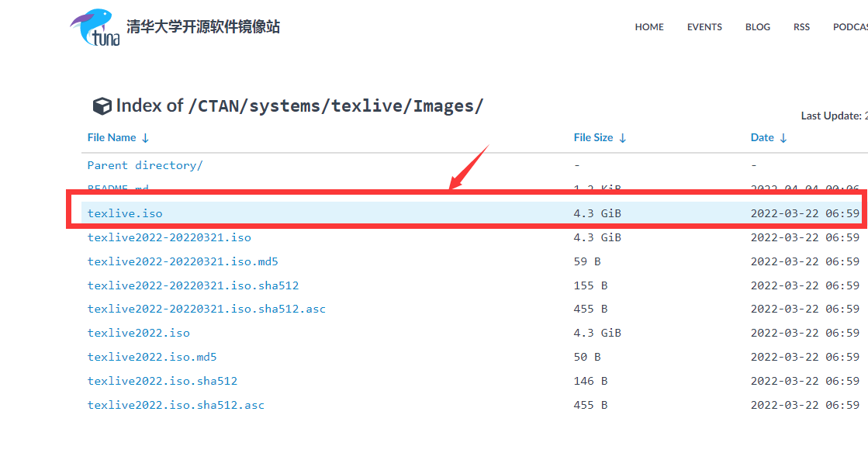Click the Date column header

pyautogui.click(x=763, y=137)
